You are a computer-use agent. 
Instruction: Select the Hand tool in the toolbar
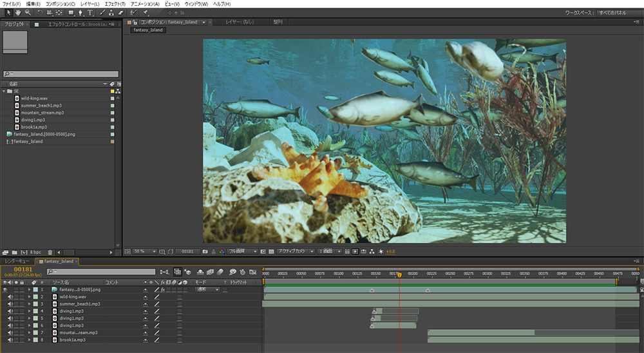[18, 12]
